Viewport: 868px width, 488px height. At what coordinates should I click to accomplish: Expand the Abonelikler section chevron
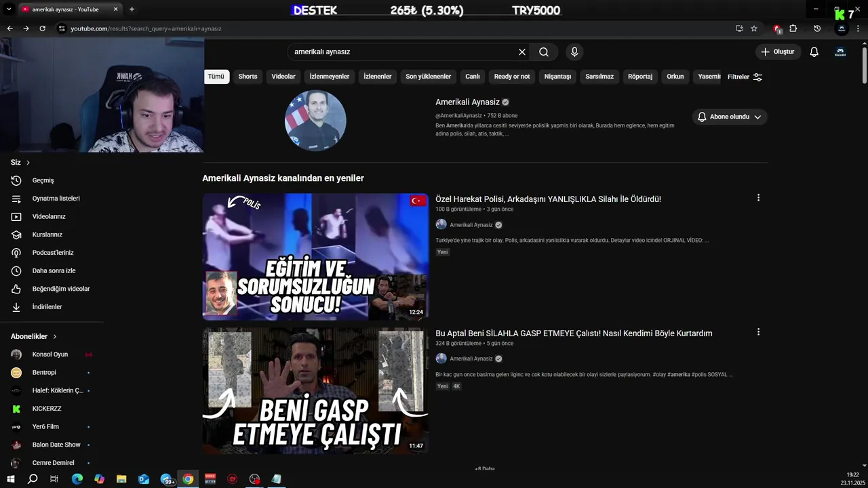[55, 337]
